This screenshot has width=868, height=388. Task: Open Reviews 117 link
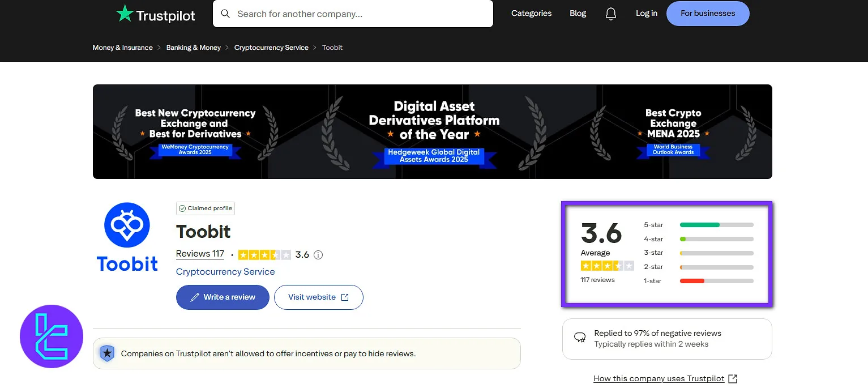(200, 254)
